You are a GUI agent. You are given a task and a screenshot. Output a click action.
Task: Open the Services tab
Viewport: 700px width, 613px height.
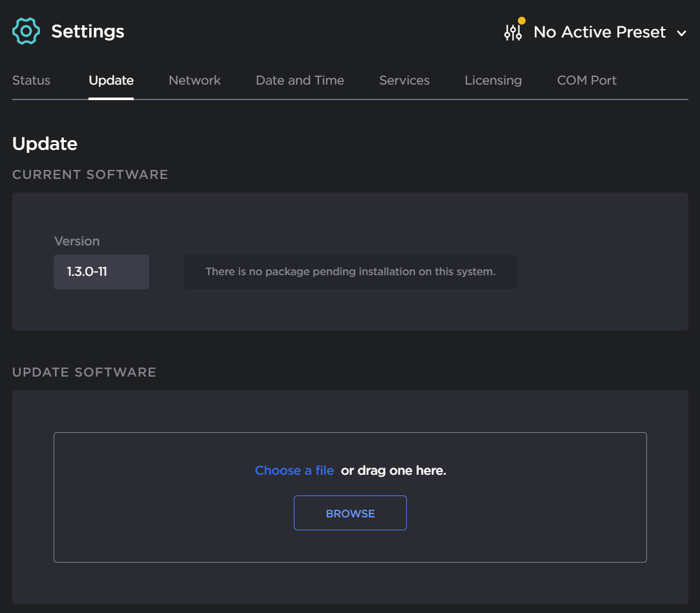pos(404,81)
